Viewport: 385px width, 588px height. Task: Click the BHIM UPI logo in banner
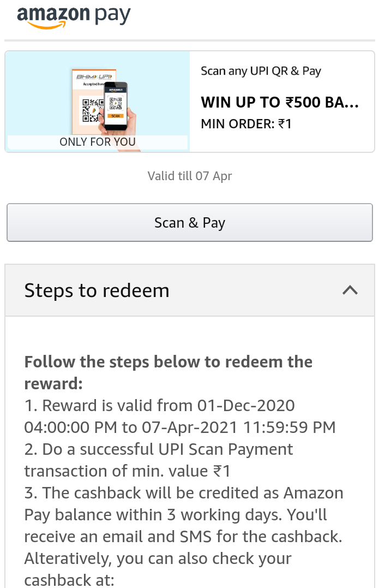coord(93,78)
